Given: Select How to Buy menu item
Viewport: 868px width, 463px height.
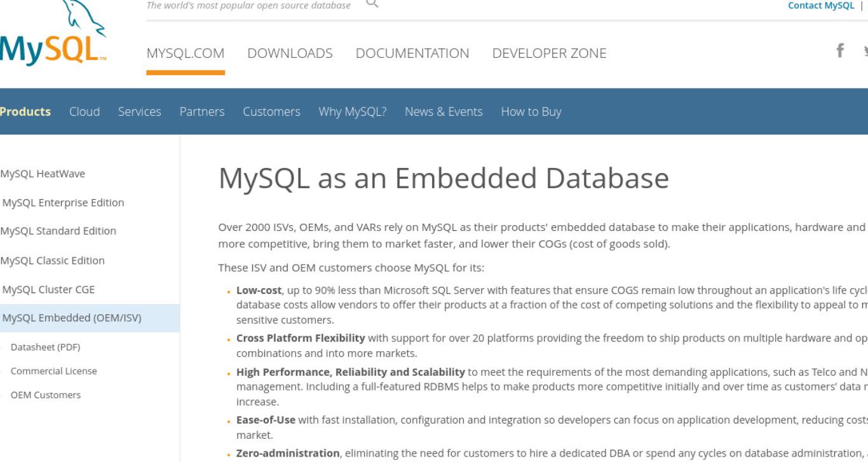Looking at the screenshot, I should click(531, 112).
